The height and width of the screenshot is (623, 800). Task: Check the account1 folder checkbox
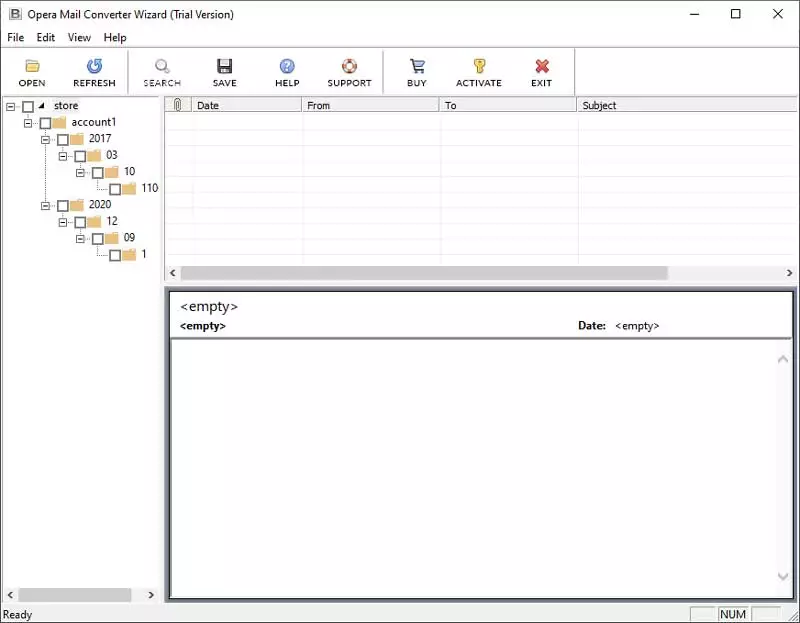[45, 123]
